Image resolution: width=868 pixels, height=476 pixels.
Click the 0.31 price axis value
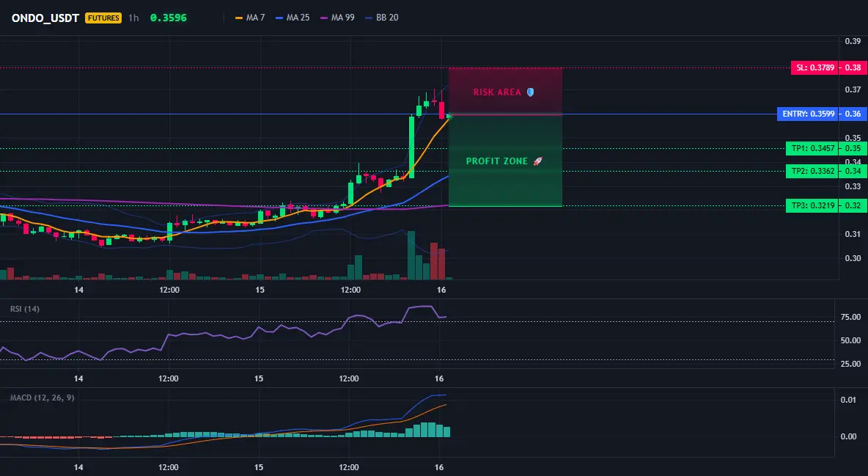tap(853, 234)
